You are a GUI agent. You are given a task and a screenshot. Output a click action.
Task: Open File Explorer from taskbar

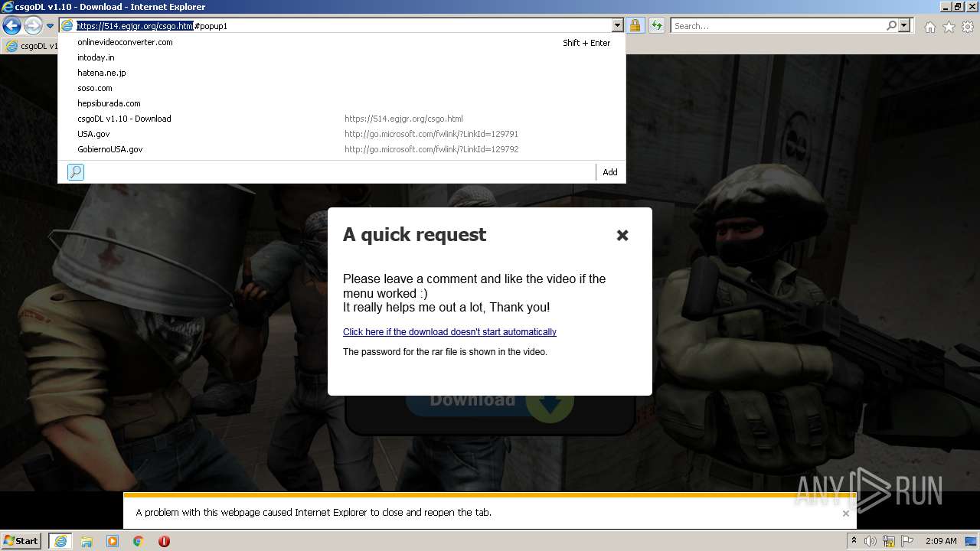[87, 541]
